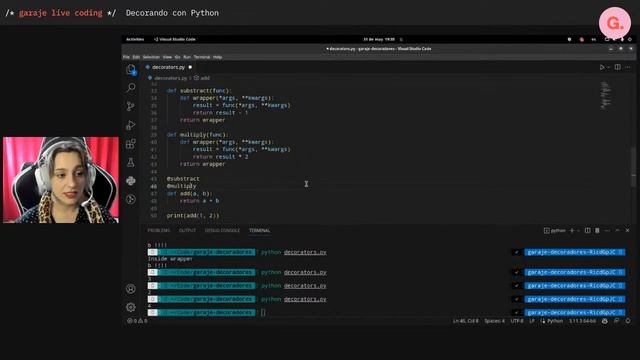Select the decorators.py editor tab
Viewport: 640px width, 360px height.
pos(169,67)
